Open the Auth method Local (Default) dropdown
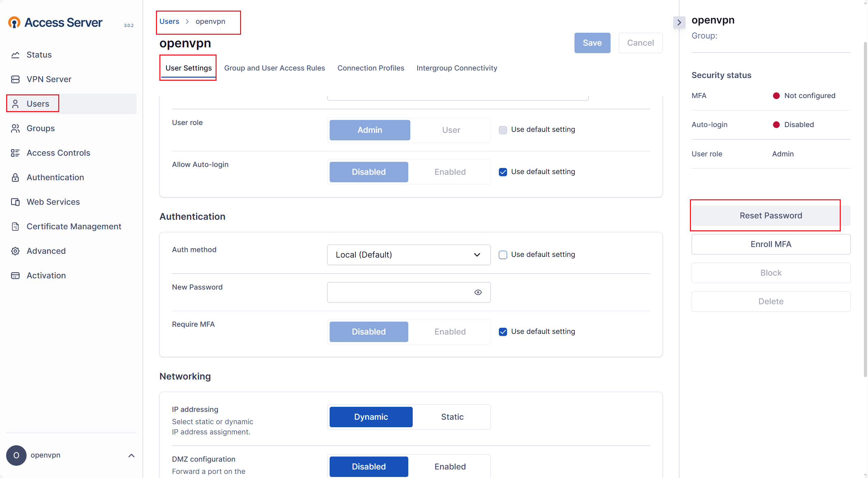This screenshot has width=868, height=478. point(408,255)
